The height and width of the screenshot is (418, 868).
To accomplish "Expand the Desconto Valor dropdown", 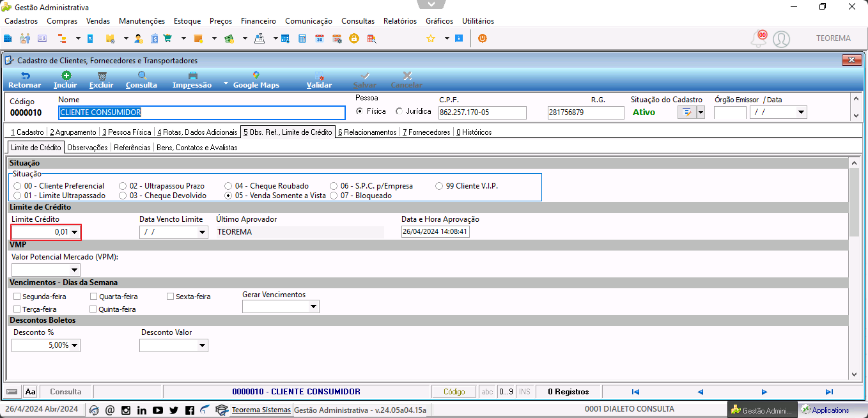I will click(x=203, y=345).
